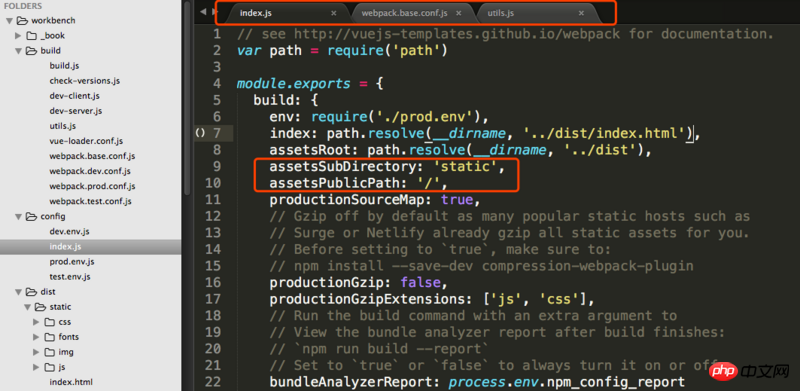Image resolution: width=800 pixels, height=391 pixels.
Task: Click the dist folder icon
Action: (31, 292)
